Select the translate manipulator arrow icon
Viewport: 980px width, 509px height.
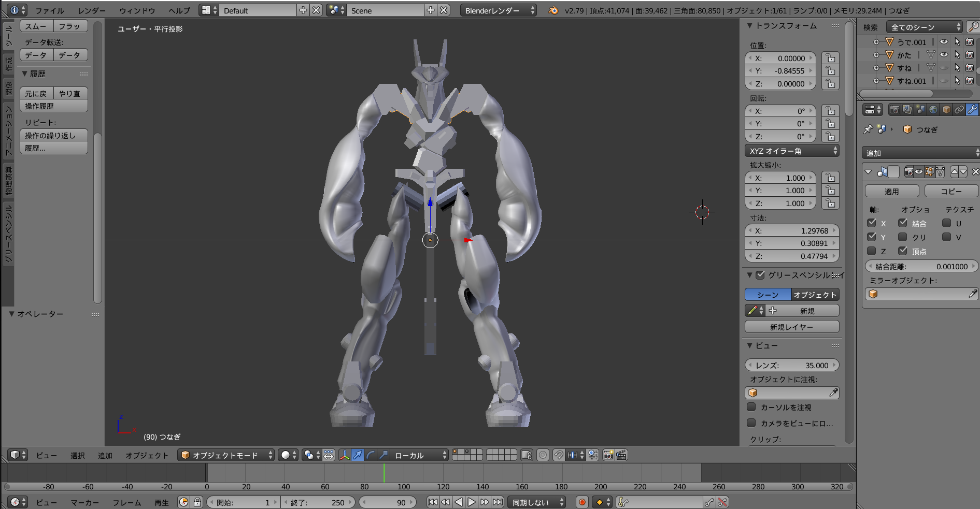[x=358, y=455]
